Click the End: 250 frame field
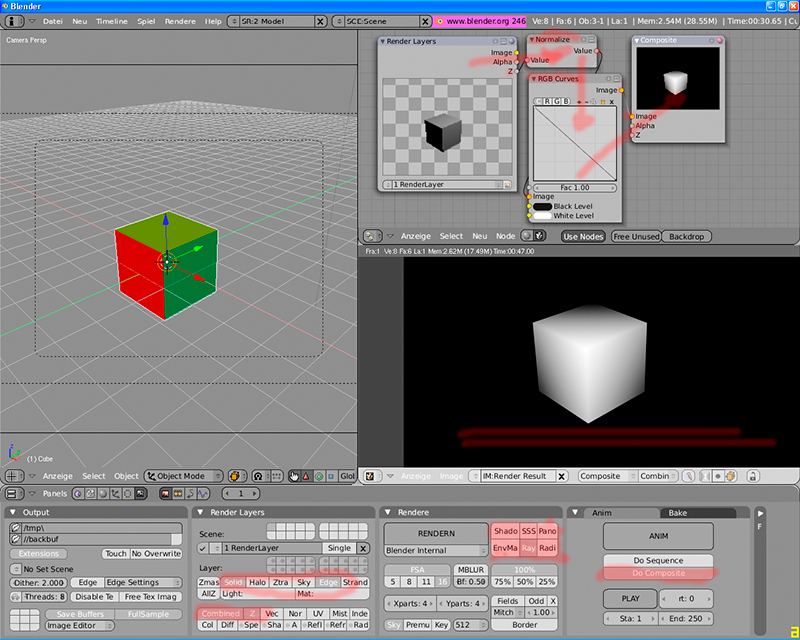The height and width of the screenshot is (640, 800). coord(685,618)
